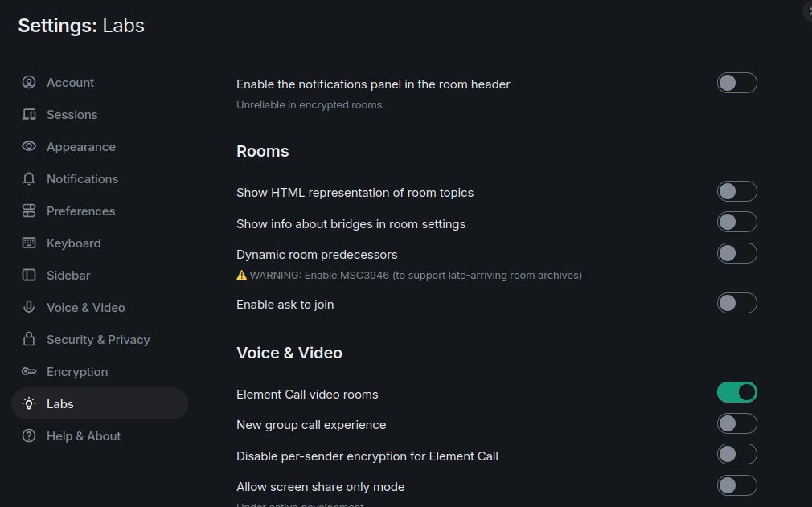Turn on Dynamic room predecessors

click(x=736, y=253)
